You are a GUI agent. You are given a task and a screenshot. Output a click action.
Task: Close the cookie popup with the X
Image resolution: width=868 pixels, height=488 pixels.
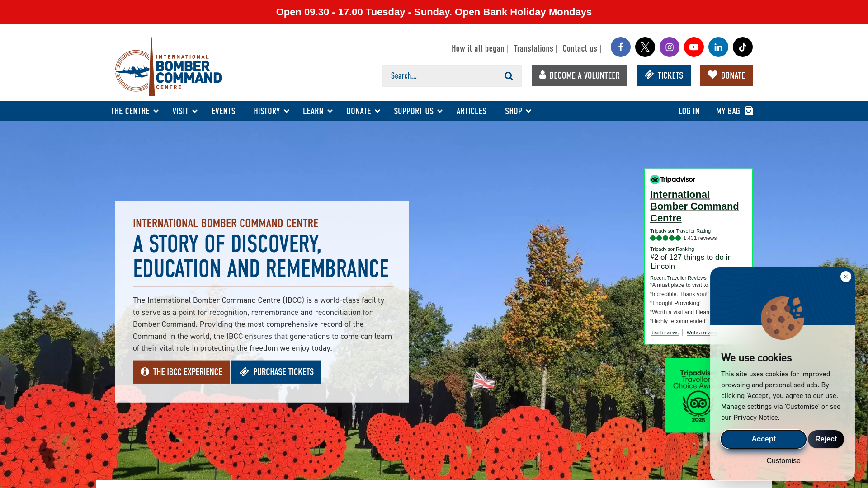[846, 277]
